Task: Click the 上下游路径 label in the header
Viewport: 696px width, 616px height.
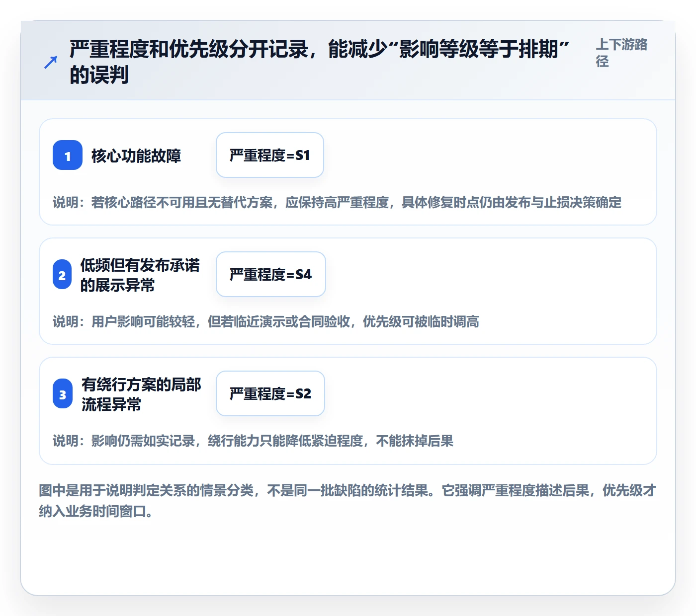Action: [621, 53]
